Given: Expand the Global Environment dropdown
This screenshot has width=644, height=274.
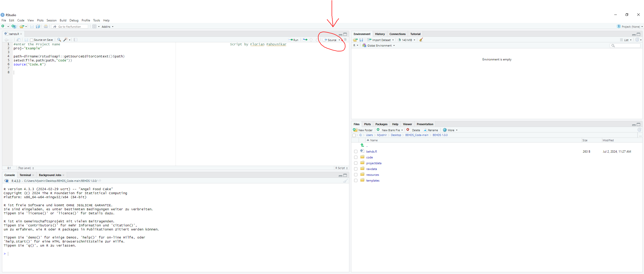Looking at the screenshot, I should 379,46.
